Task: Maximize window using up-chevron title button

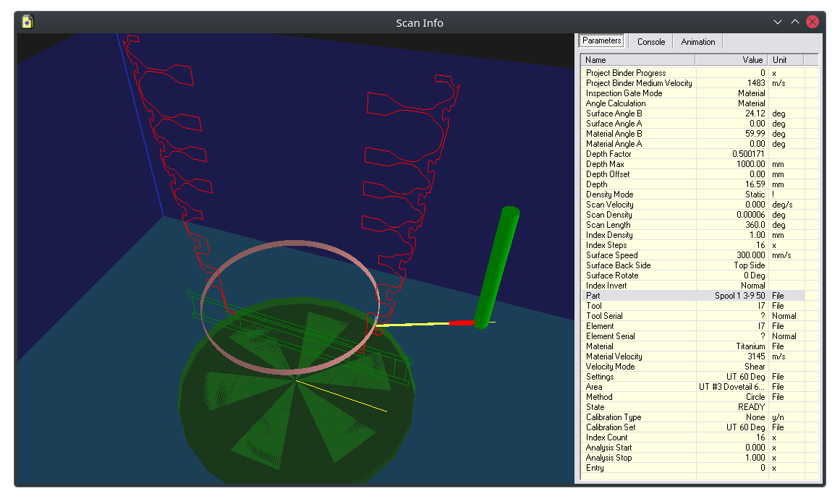Action: [795, 22]
